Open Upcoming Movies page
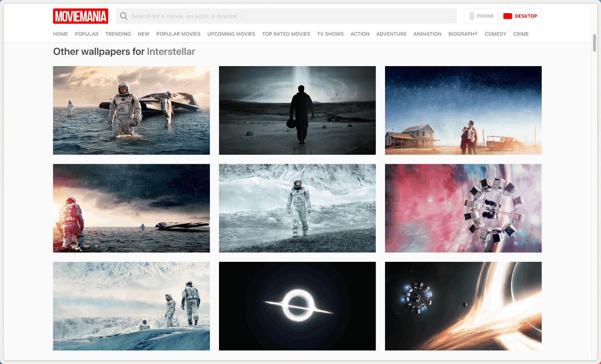The image size is (601, 364). tap(231, 34)
